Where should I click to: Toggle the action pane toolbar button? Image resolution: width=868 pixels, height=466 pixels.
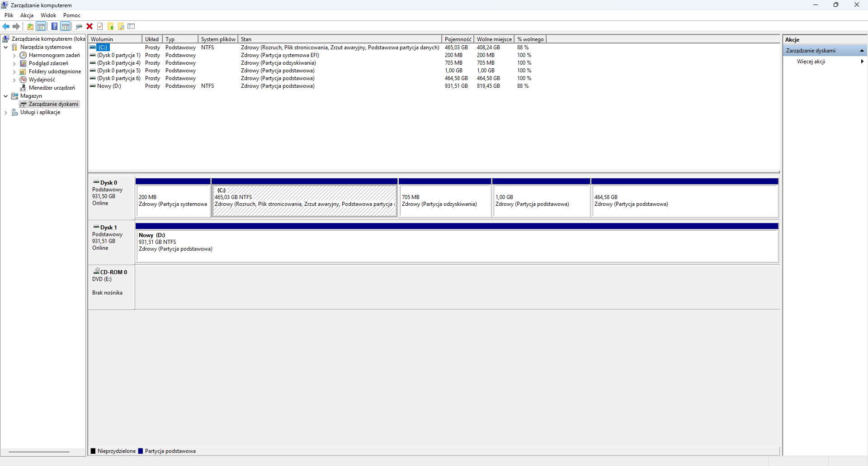click(x=66, y=26)
